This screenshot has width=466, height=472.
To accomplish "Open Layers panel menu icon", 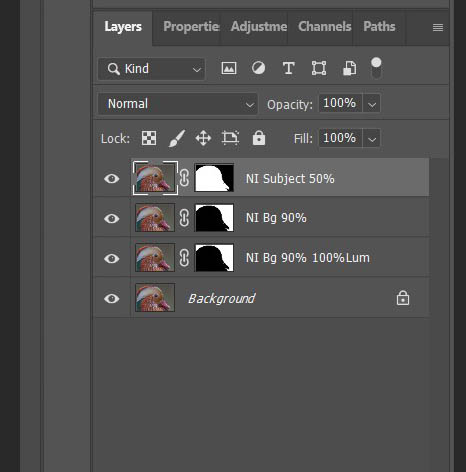I will [438, 27].
